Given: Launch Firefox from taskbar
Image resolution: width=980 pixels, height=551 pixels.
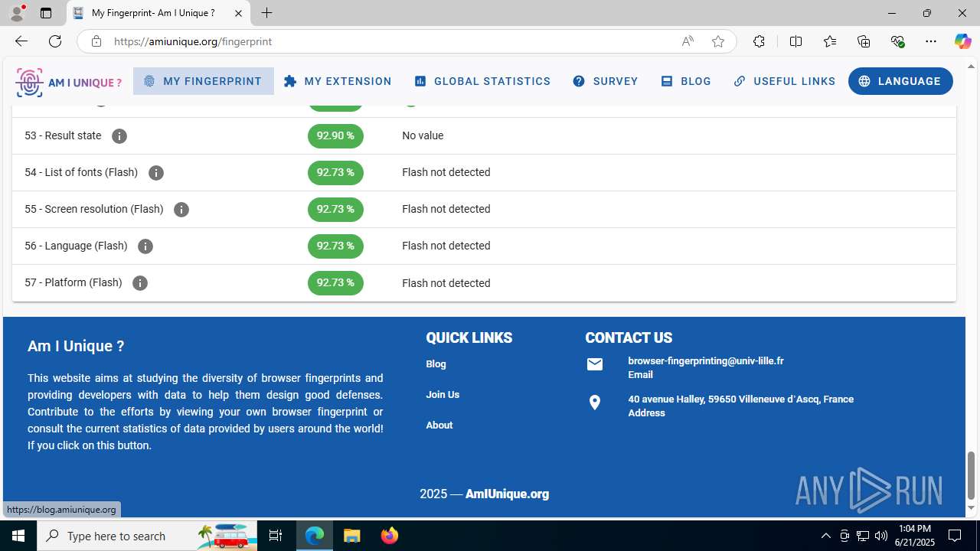Looking at the screenshot, I should coord(389,536).
